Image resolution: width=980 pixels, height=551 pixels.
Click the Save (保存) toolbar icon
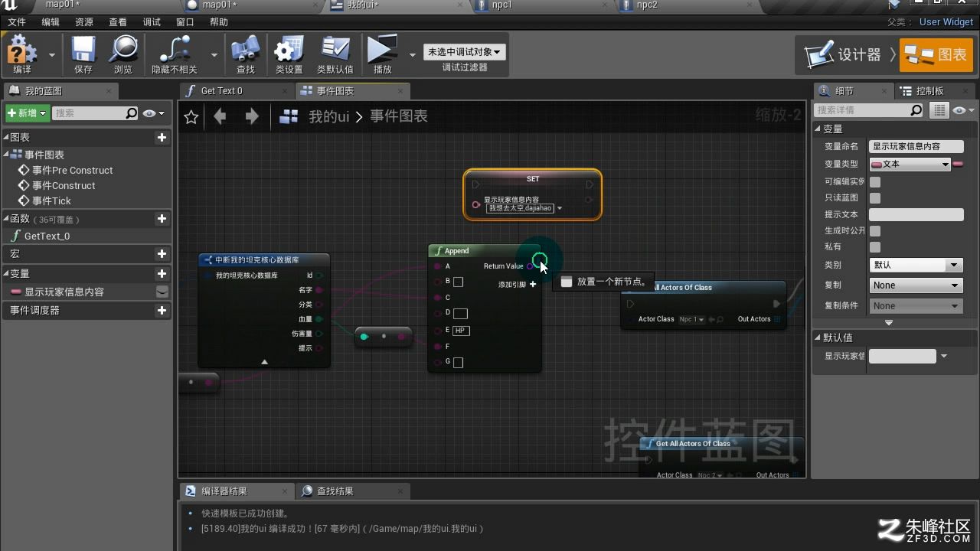coord(83,49)
